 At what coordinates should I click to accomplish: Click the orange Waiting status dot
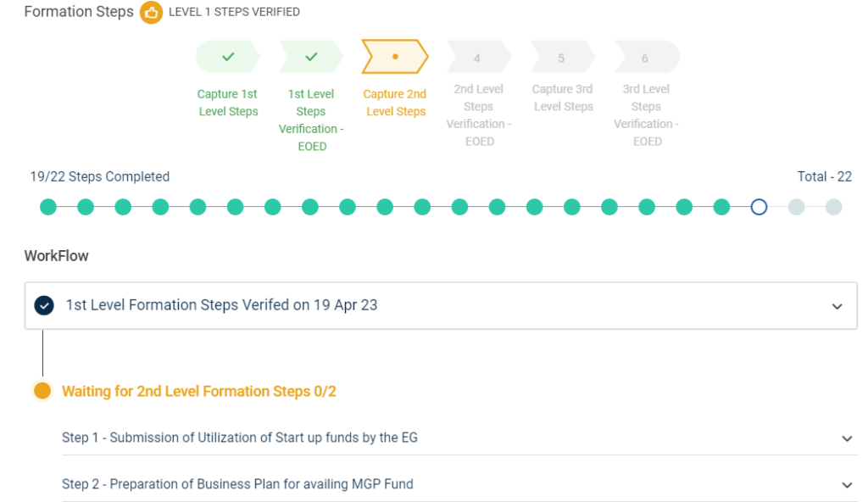[42, 391]
